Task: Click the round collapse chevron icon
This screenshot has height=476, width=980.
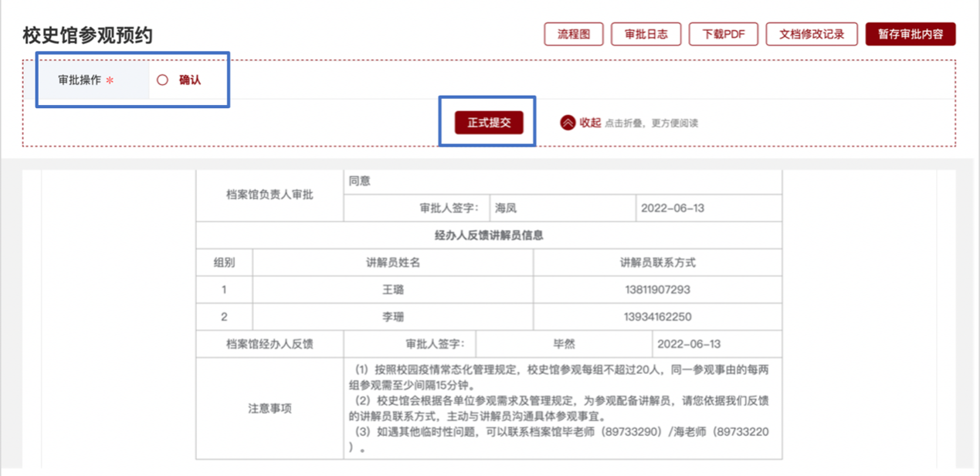Action: 568,123
